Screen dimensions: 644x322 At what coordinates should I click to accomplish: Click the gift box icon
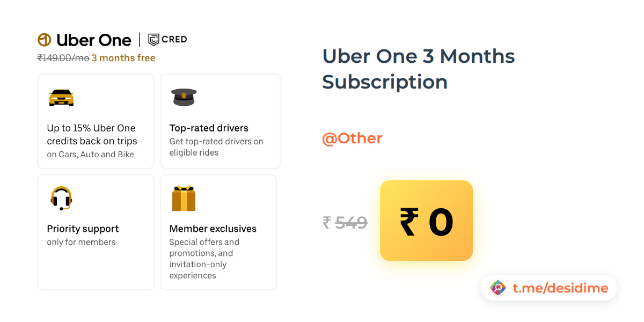184,198
